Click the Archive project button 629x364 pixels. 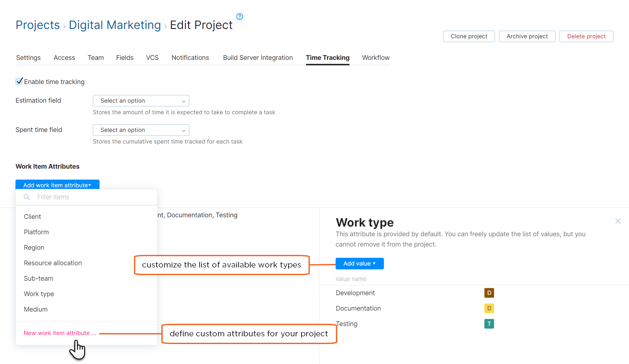click(x=527, y=36)
